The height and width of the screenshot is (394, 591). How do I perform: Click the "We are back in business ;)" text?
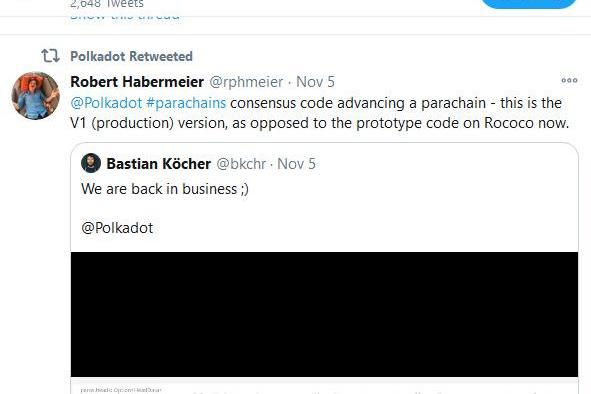pyautogui.click(x=165, y=189)
